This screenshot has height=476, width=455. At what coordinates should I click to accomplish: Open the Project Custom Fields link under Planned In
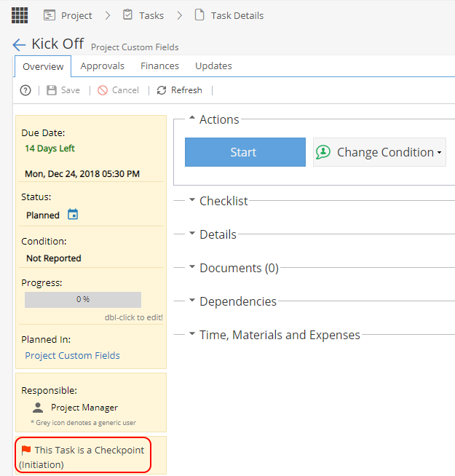[72, 355]
